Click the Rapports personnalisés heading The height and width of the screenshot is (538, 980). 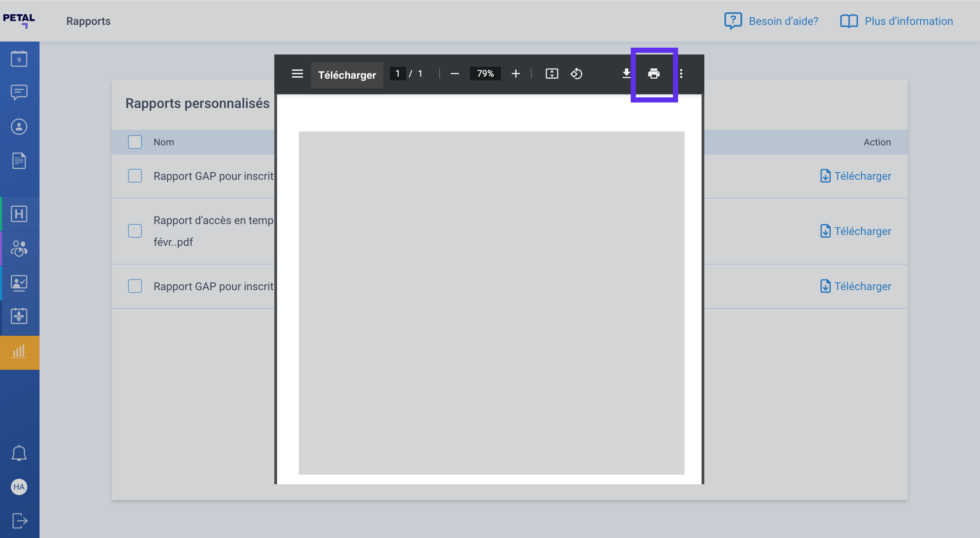197,104
